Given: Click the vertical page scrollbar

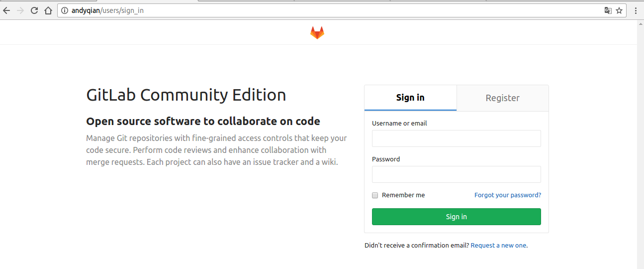Looking at the screenshot, I should 641,144.
